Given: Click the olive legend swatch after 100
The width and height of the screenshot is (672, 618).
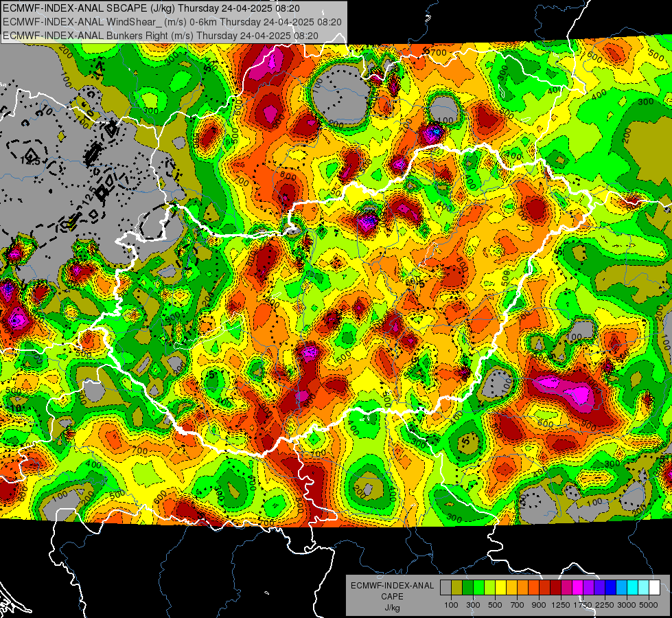Looking at the screenshot, I should click(x=456, y=588).
